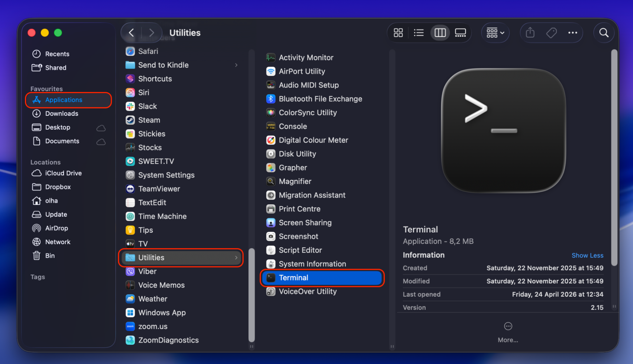The height and width of the screenshot is (364, 633).
Task: Select Grapher utility
Action: pyautogui.click(x=293, y=168)
